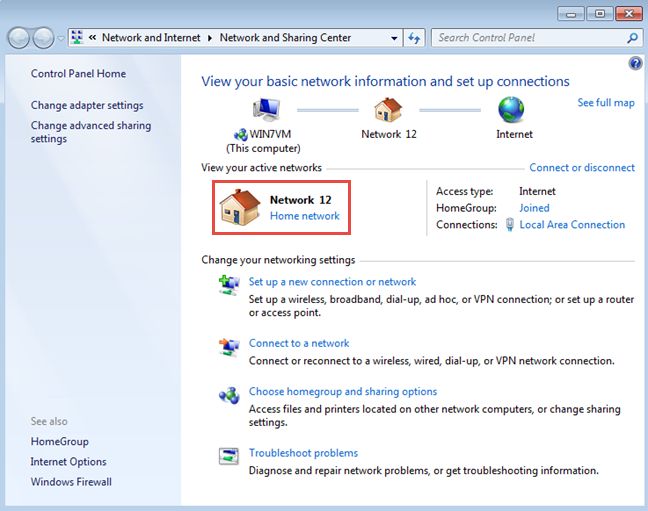Click Joined HomeGroup link
648x511 pixels.
pos(534,208)
